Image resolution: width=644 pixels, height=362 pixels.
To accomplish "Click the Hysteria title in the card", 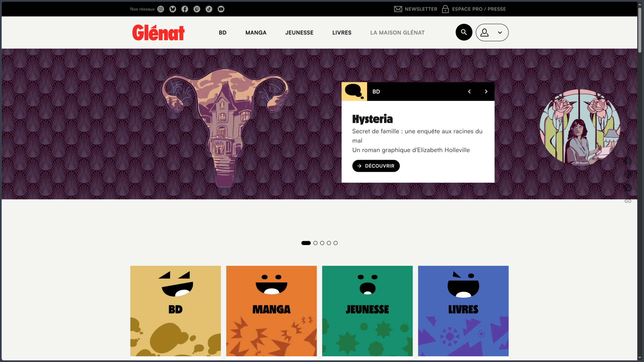I will (372, 119).
